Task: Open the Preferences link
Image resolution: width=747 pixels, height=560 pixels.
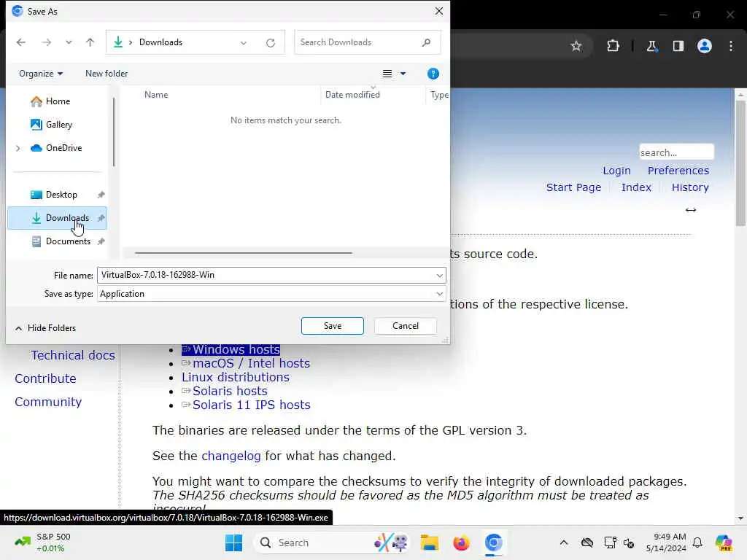Action: pos(678,171)
